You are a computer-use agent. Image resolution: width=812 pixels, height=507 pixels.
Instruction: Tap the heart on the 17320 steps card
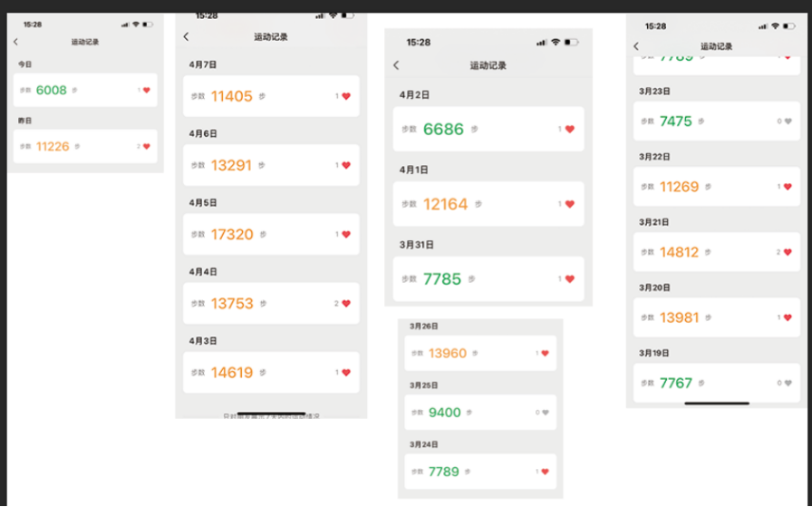pyautogui.click(x=345, y=234)
